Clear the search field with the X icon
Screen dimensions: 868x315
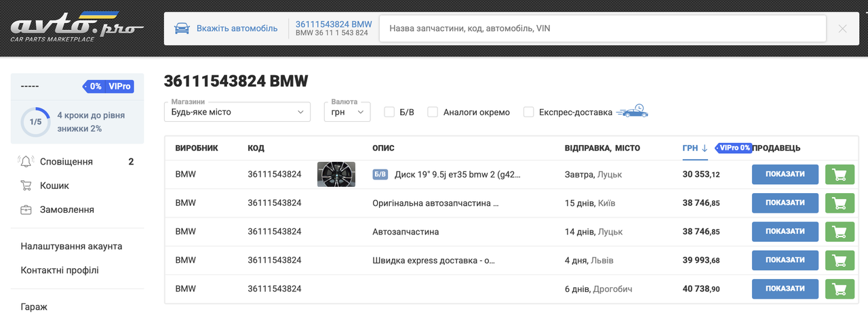[842, 28]
